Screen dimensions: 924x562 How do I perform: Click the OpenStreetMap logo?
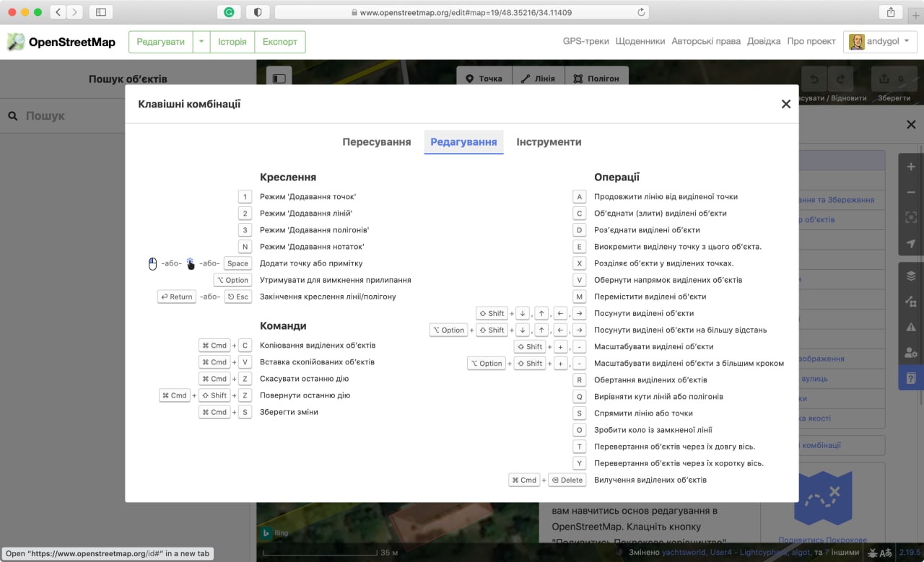61,42
